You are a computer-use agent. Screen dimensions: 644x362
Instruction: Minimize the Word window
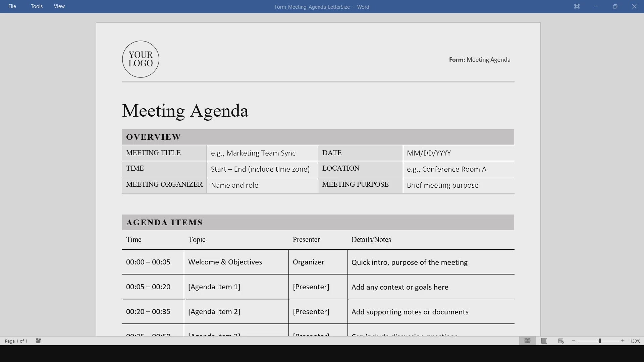[596, 6]
